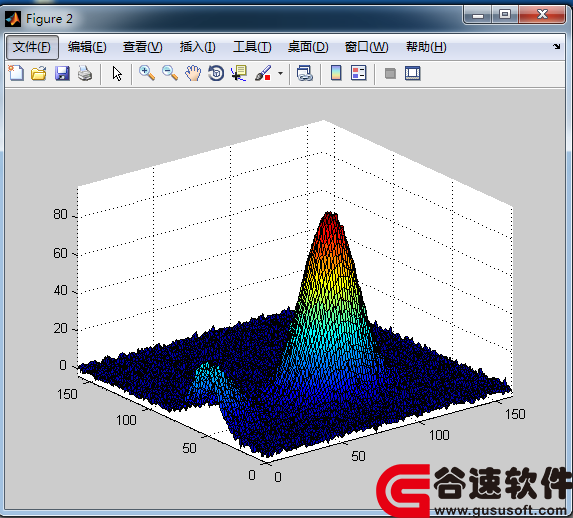
Task: Insert a legend via toolbar icon
Action: tap(358, 73)
